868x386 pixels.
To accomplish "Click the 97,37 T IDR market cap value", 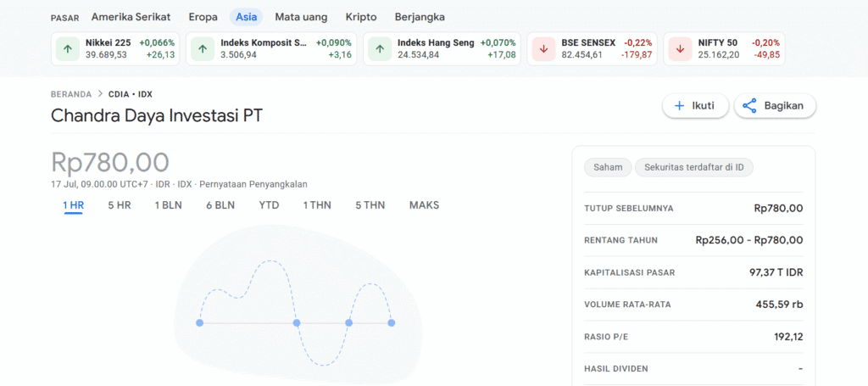I will coord(776,272).
